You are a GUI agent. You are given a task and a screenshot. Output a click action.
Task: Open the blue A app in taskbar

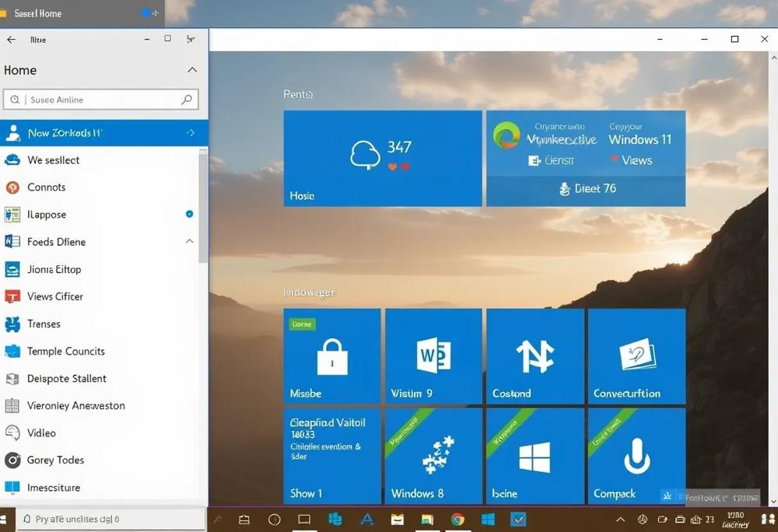(x=366, y=519)
